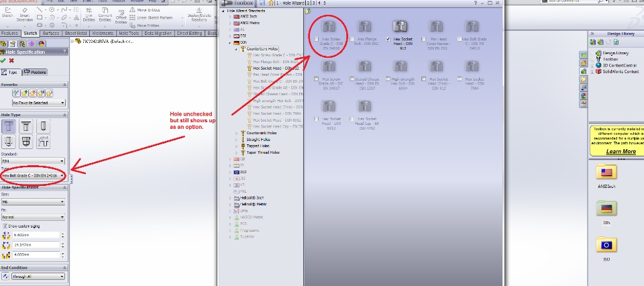
Task: Click the Home icon in the Toolbox window
Action: click(x=272, y=3)
